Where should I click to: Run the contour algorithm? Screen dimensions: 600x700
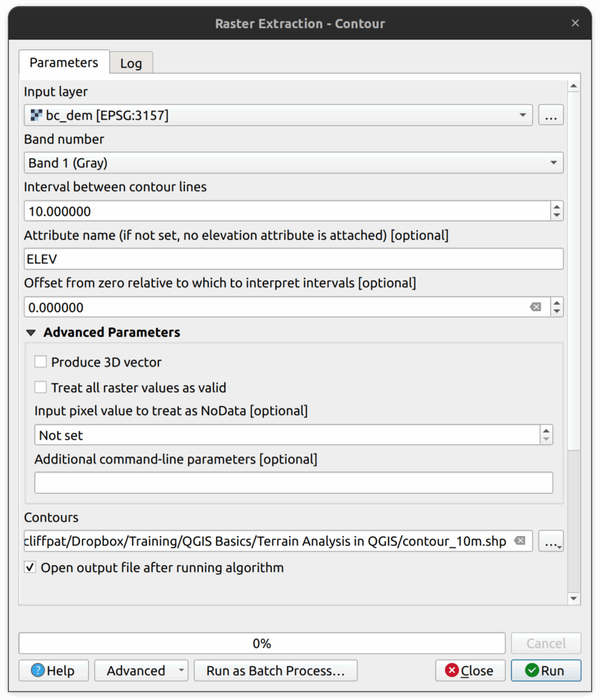(x=546, y=671)
